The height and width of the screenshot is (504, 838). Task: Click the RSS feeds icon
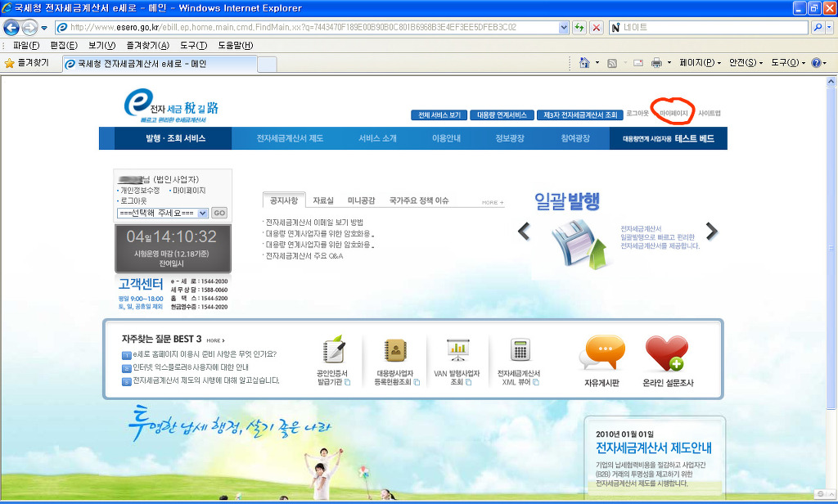pos(612,63)
